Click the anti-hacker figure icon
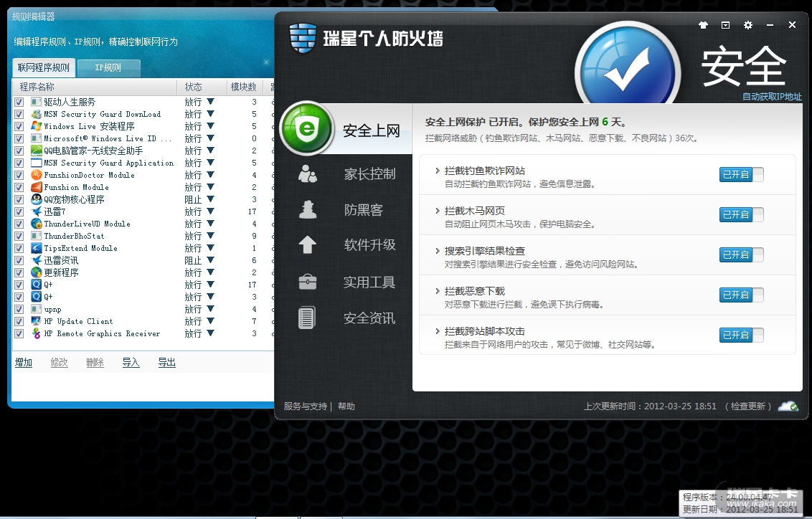The height and width of the screenshot is (519, 812). coord(308,209)
